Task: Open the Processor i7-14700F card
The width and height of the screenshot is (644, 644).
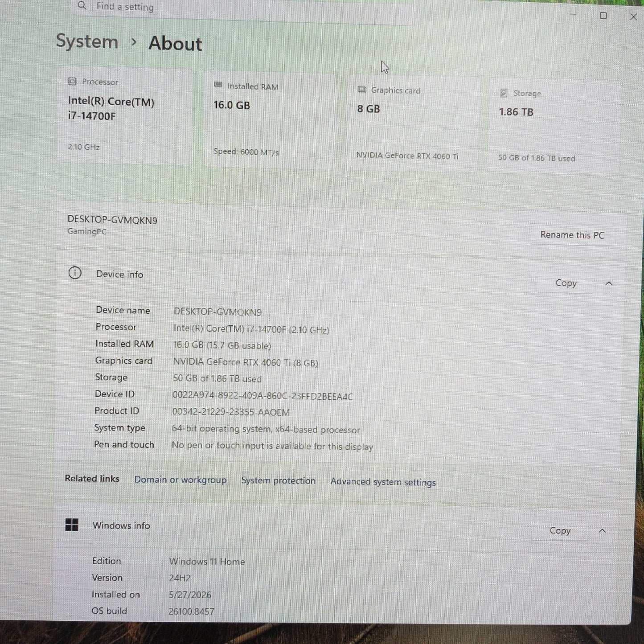Action: [125, 116]
